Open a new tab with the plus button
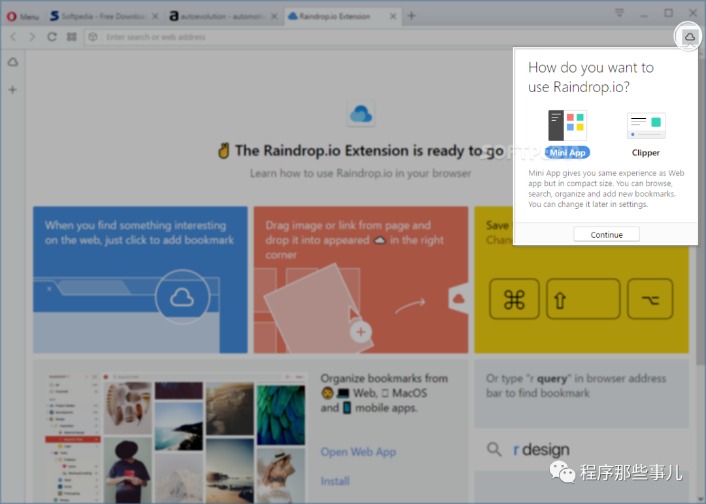 [x=411, y=16]
